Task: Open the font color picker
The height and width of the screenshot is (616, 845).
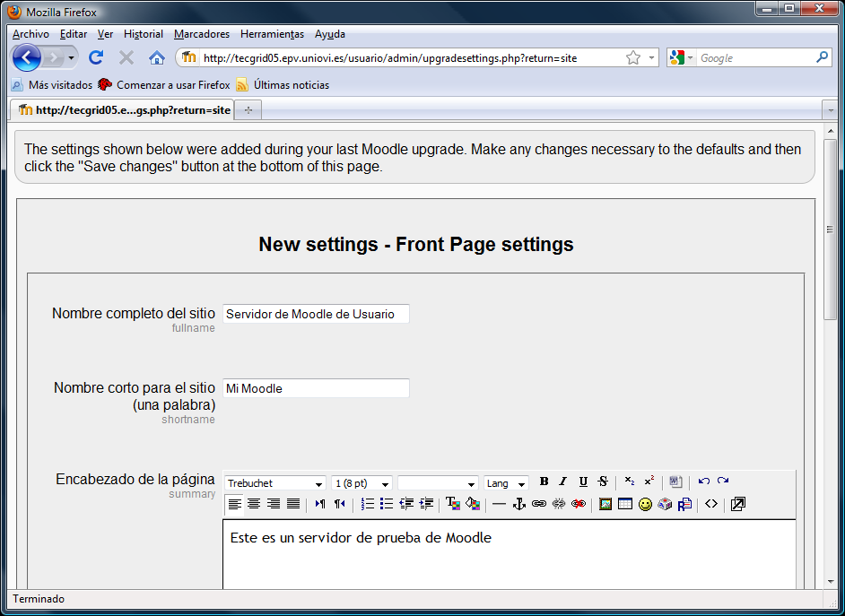Action: pos(453,504)
